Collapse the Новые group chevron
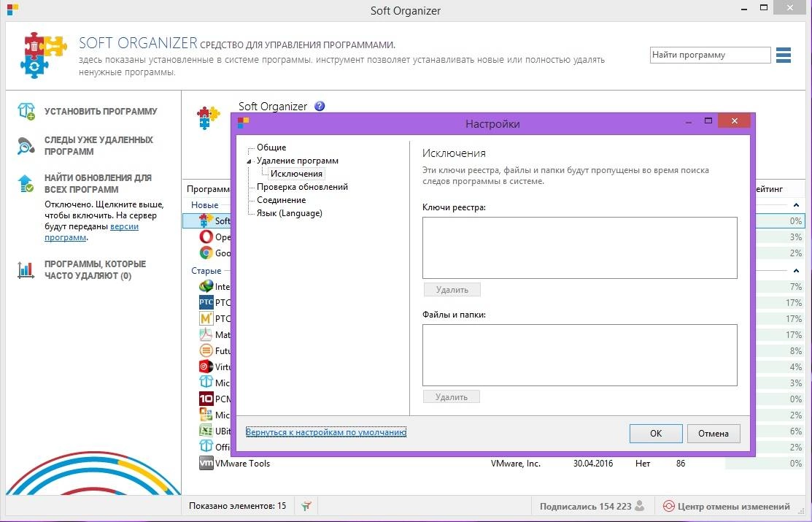812x522 pixels. tap(796, 205)
